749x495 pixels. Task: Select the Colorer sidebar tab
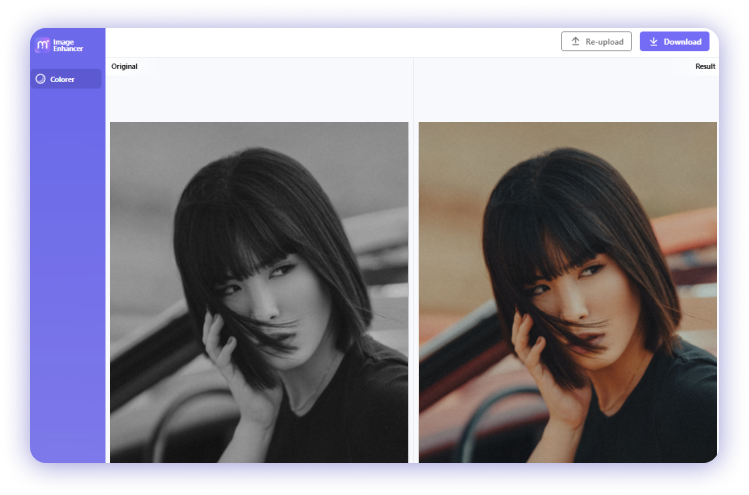tap(65, 79)
